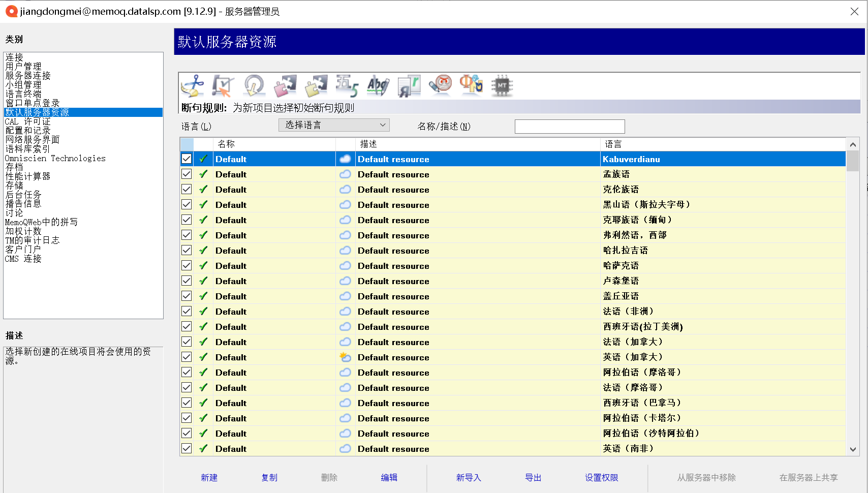Click the cloud icon in Kabuverdianu row

(x=345, y=159)
